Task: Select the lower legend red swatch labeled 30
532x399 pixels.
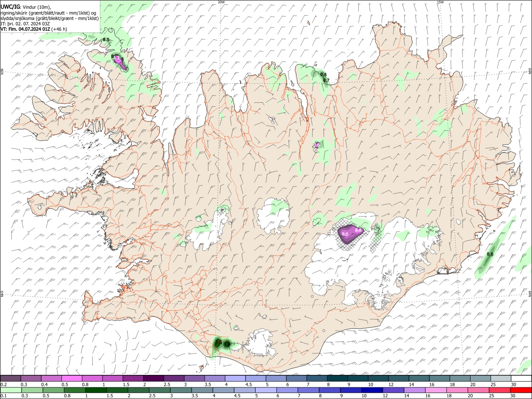Action: pyautogui.click(x=521, y=390)
